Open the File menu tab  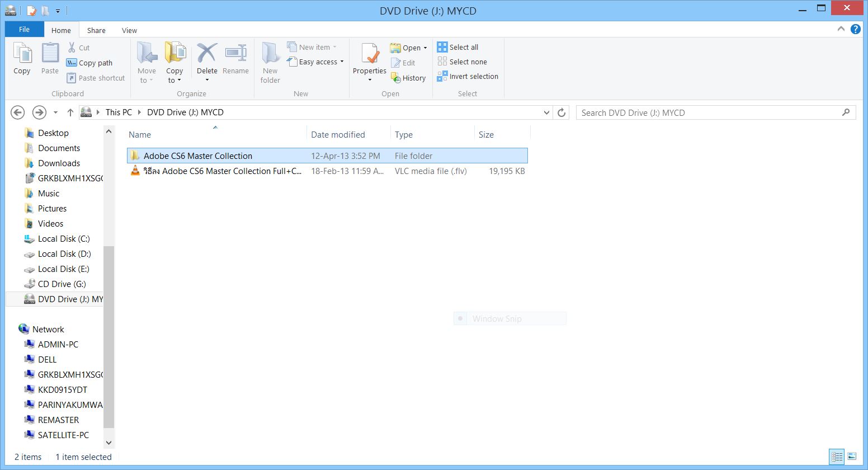(24, 30)
